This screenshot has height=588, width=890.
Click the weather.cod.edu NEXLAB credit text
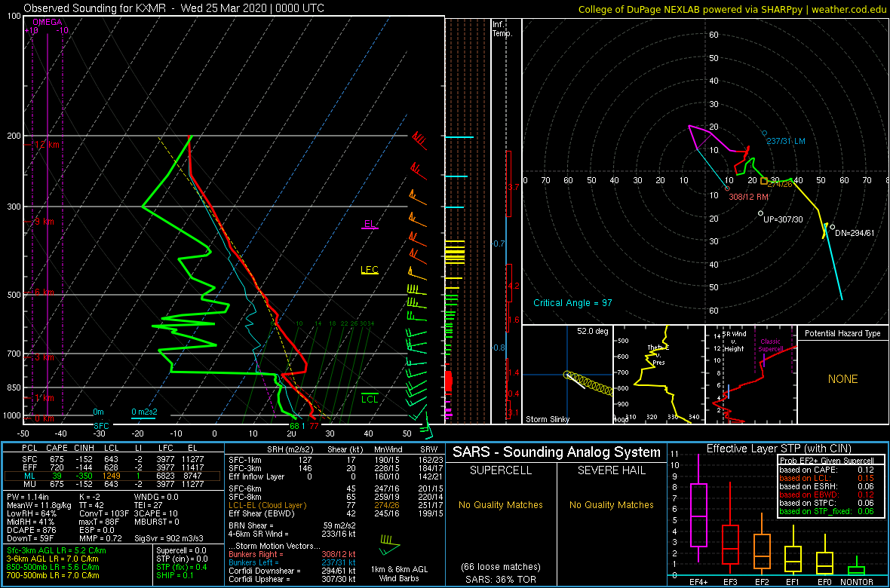pos(732,8)
